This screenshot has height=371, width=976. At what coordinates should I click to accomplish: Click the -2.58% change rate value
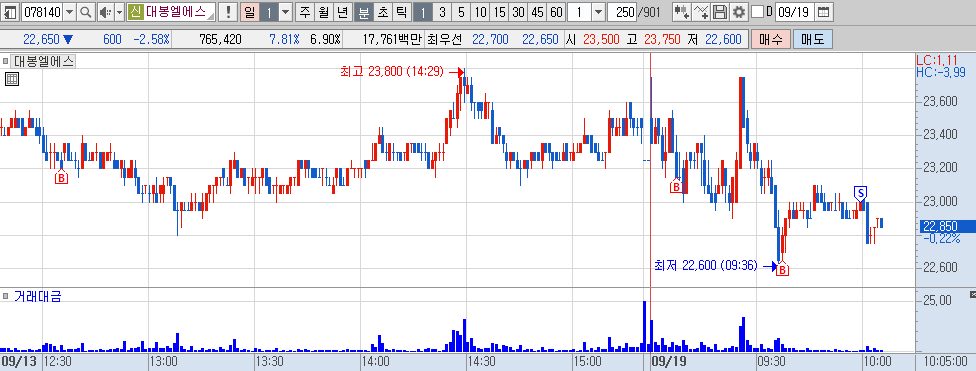click(x=151, y=39)
